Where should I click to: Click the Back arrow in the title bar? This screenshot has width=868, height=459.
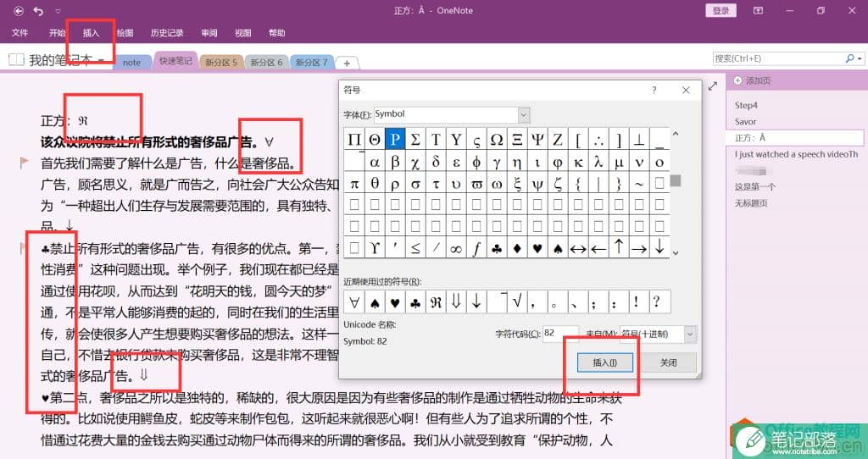pyautogui.click(x=19, y=10)
